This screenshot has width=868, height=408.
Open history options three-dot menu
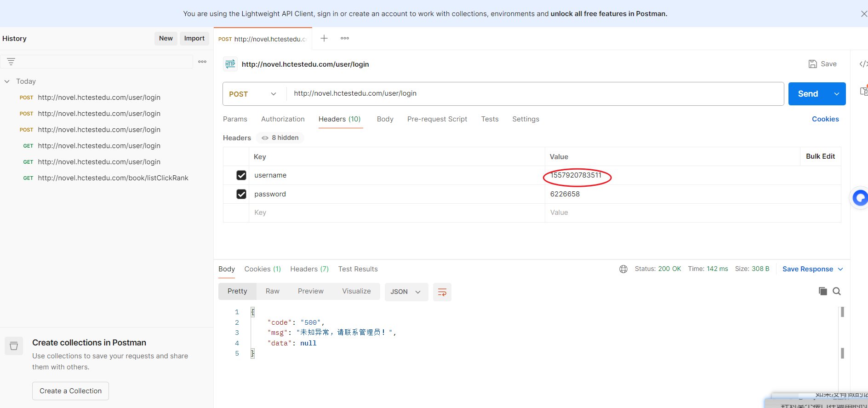click(202, 62)
